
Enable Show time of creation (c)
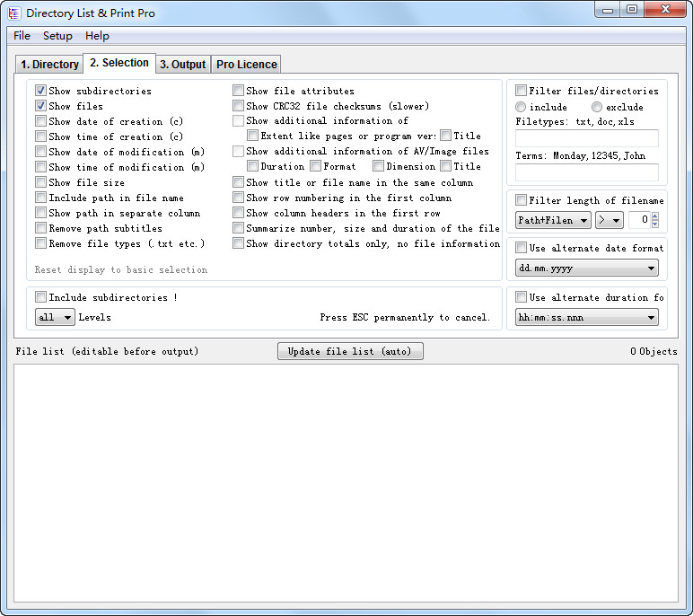40,136
